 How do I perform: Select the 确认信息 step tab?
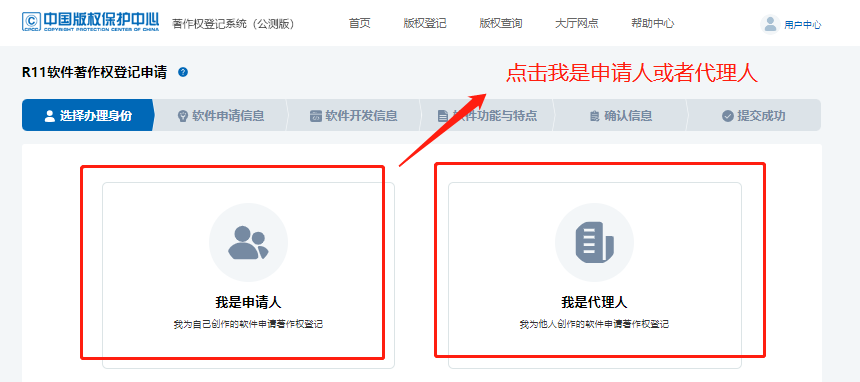tap(621, 115)
